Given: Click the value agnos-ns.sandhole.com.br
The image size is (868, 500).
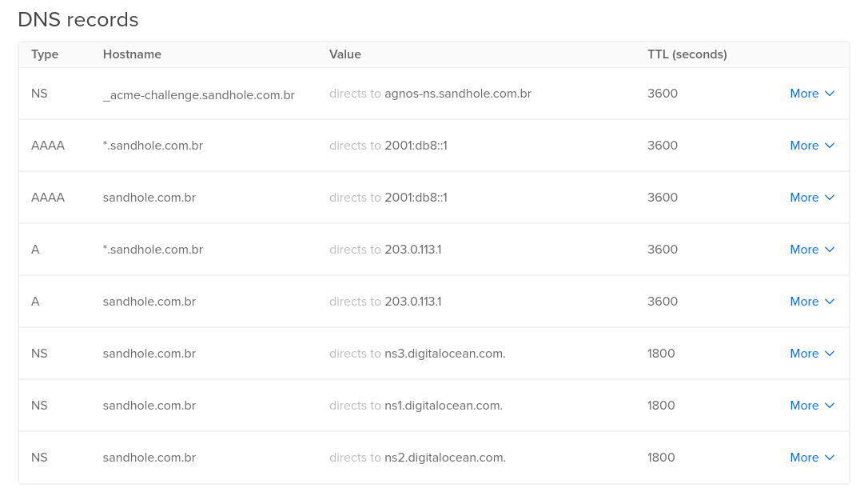Looking at the screenshot, I should [x=457, y=94].
